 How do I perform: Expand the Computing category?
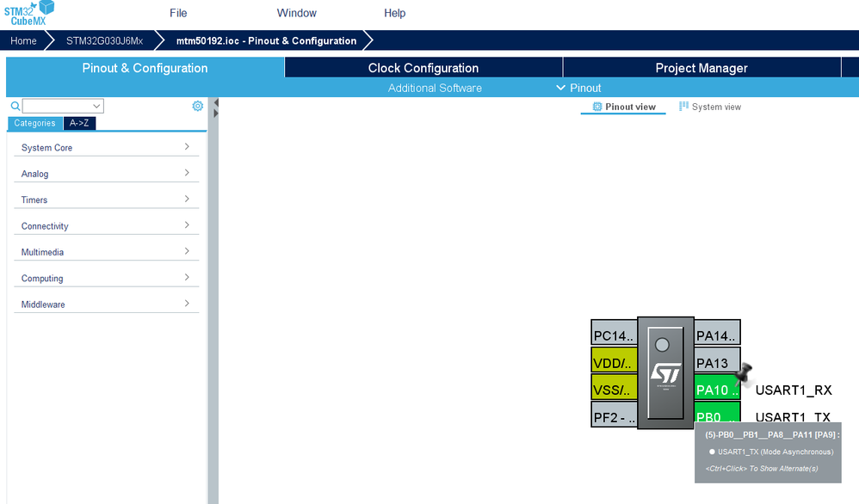(106, 278)
